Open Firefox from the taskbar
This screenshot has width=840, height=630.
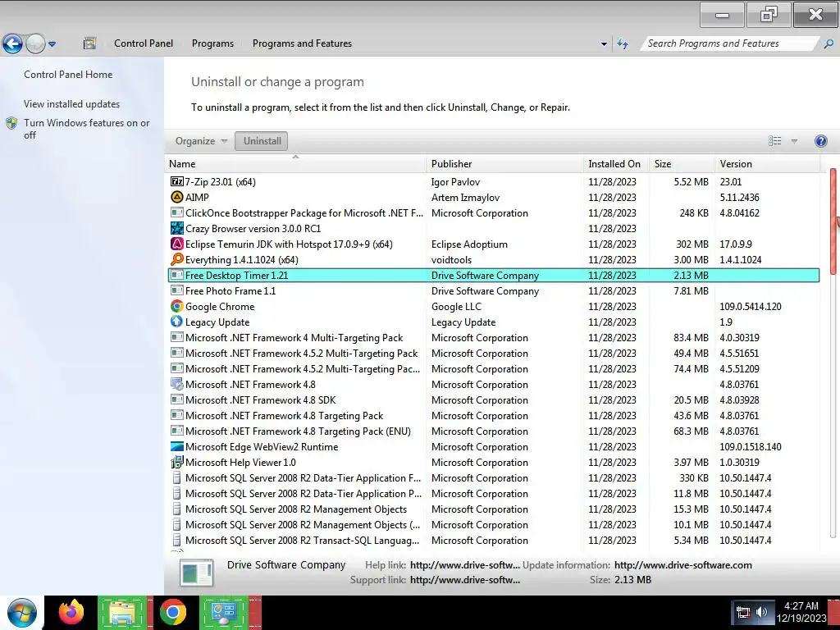(x=72, y=612)
